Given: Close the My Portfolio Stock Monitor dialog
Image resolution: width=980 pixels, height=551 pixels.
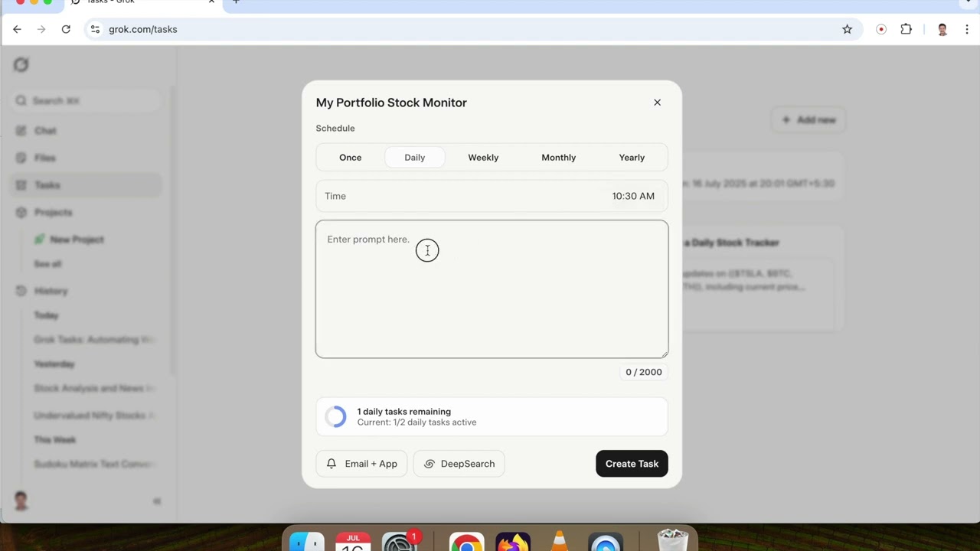Looking at the screenshot, I should (x=657, y=103).
